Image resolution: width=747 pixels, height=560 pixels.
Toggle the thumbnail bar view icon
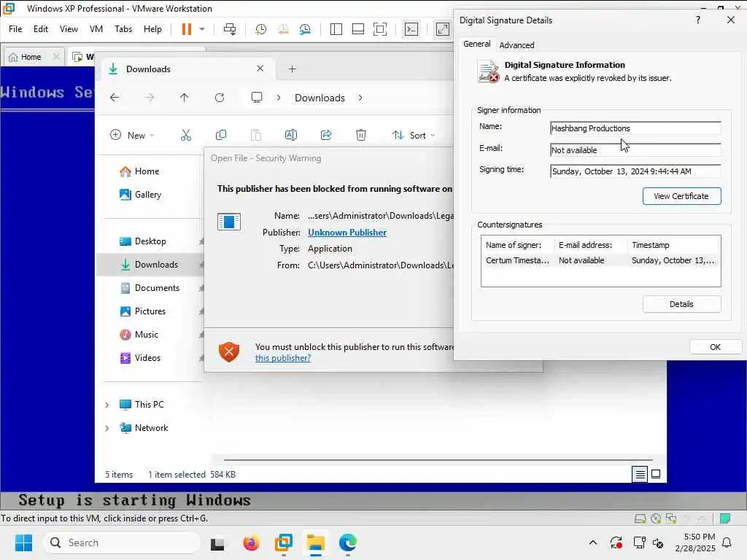357,29
